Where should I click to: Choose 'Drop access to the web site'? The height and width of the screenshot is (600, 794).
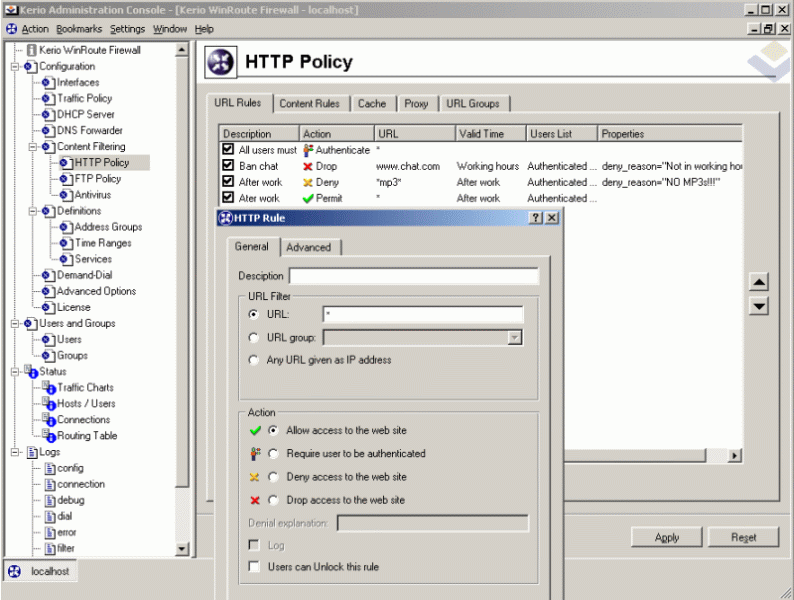tap(273, 500)
